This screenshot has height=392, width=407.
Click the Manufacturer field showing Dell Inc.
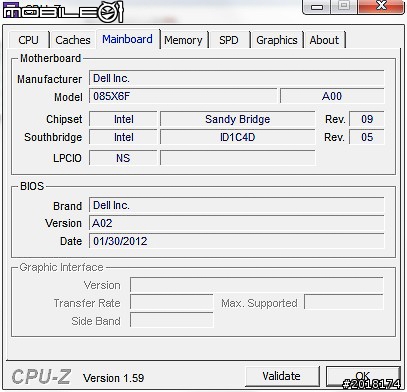(x=236, y=78)
